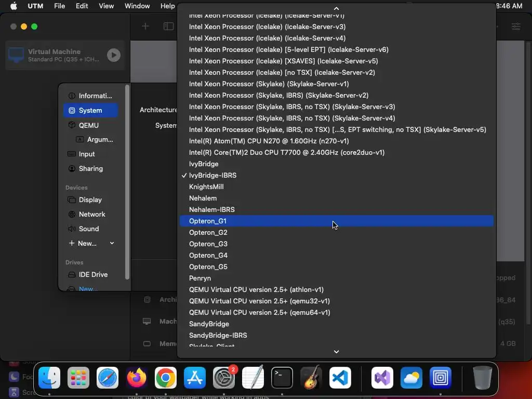Screen dimensions: 532x399
Task: Choose SandyBridge-IBRS CPU option
Action: click(336, 336)
